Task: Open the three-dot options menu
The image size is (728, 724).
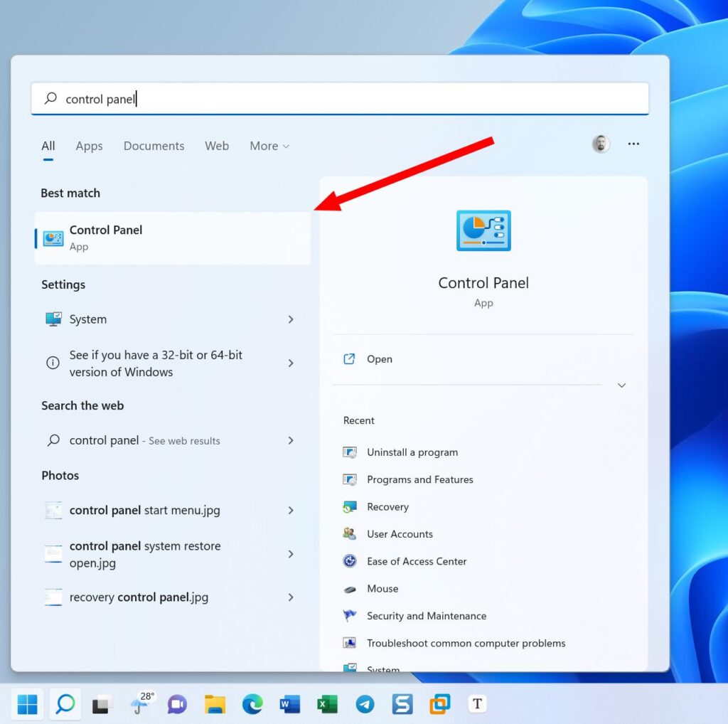Action: (633, 144)
